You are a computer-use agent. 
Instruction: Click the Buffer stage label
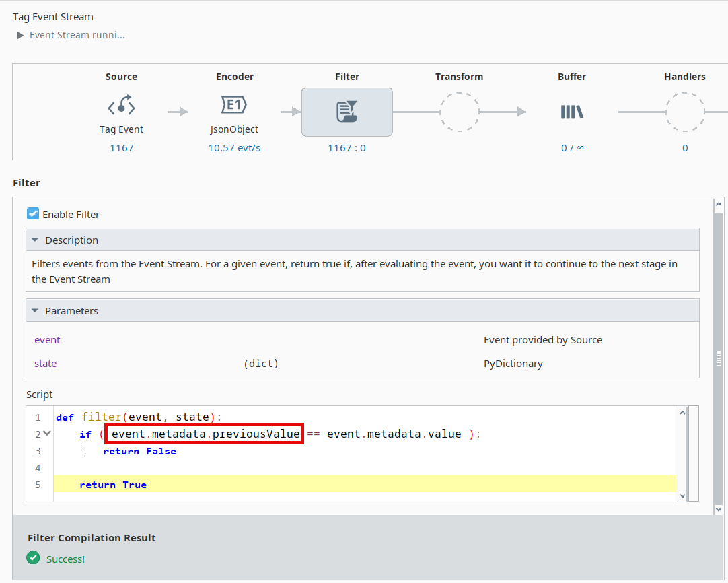coord(571,77)
